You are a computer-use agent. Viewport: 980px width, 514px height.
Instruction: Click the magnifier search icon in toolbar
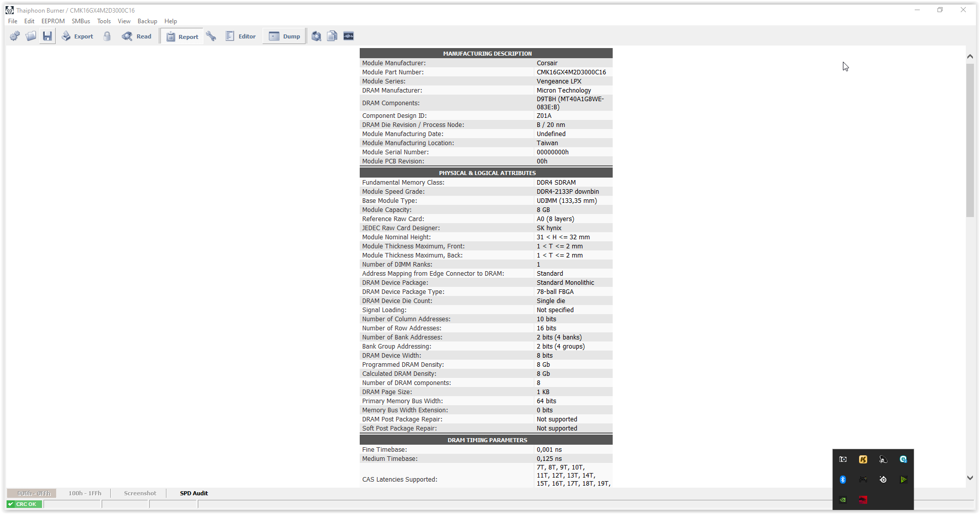click(316, 36)
